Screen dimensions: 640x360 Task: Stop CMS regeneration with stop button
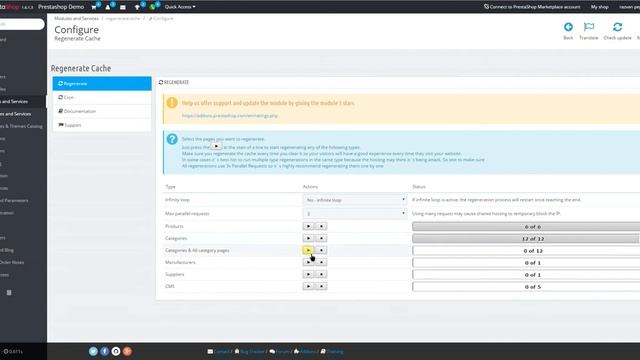tap(321, 287)
